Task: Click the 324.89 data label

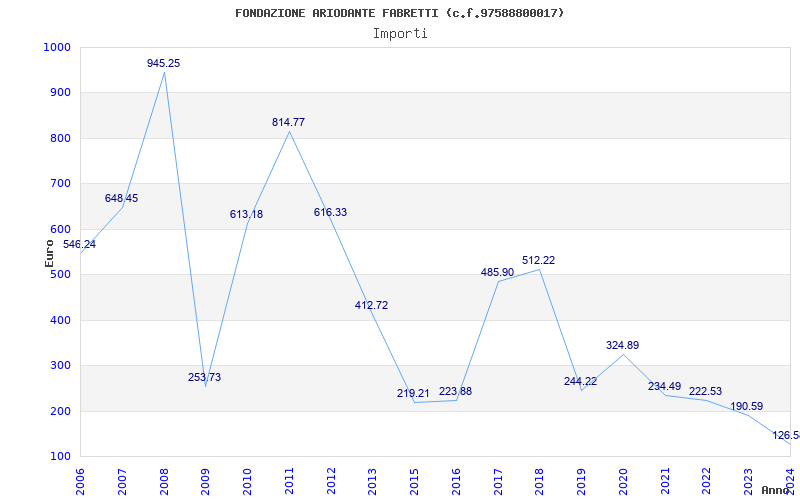Action: coord(622,345)
